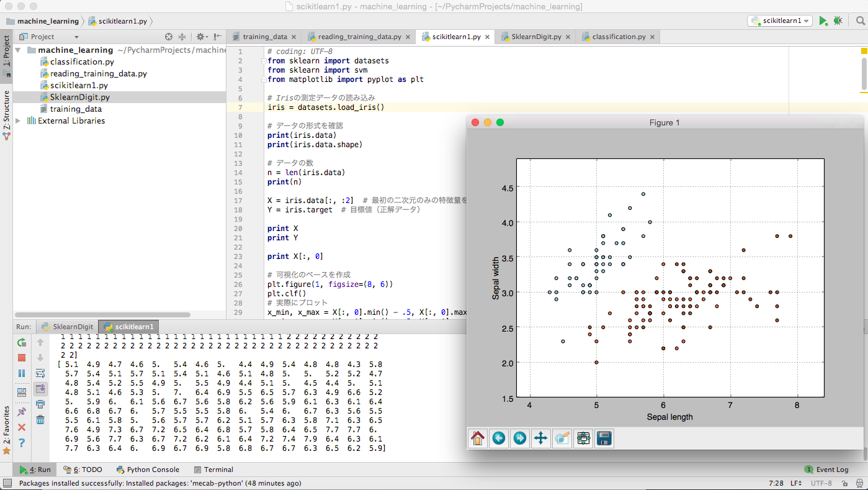Switch to SklearnDigit.py editor tab

coord(536,37)
